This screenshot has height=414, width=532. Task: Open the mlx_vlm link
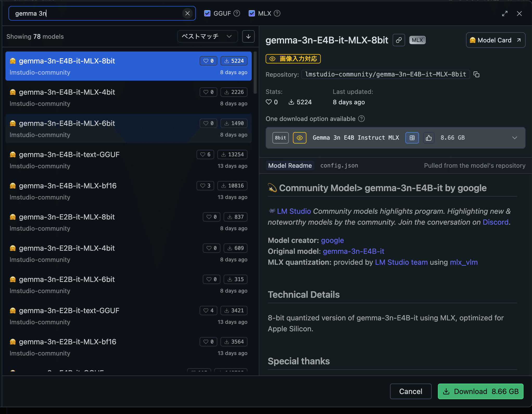[x=464, y=262]
